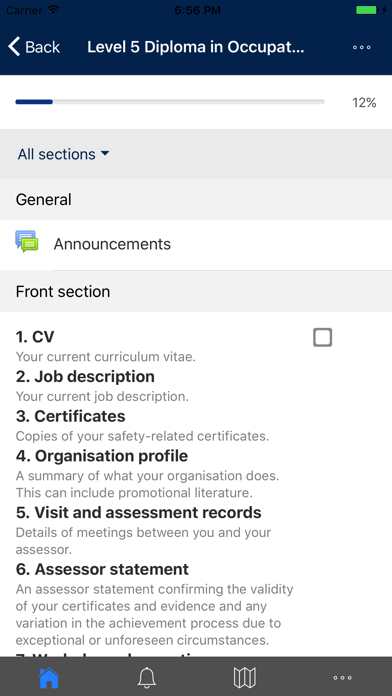
Task: Open the Announcements forum icon
Action: (27, 242)
